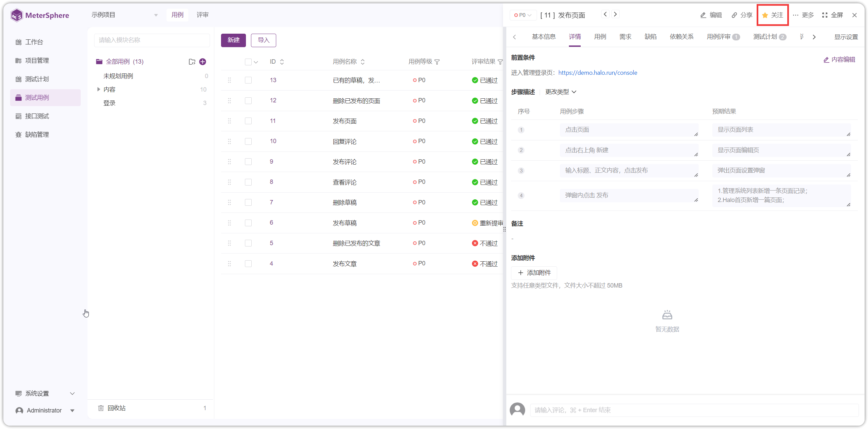Click the module name search field
Image resolution: width=868 pixels, height=429 pixels.
click(x=152, y=40)
